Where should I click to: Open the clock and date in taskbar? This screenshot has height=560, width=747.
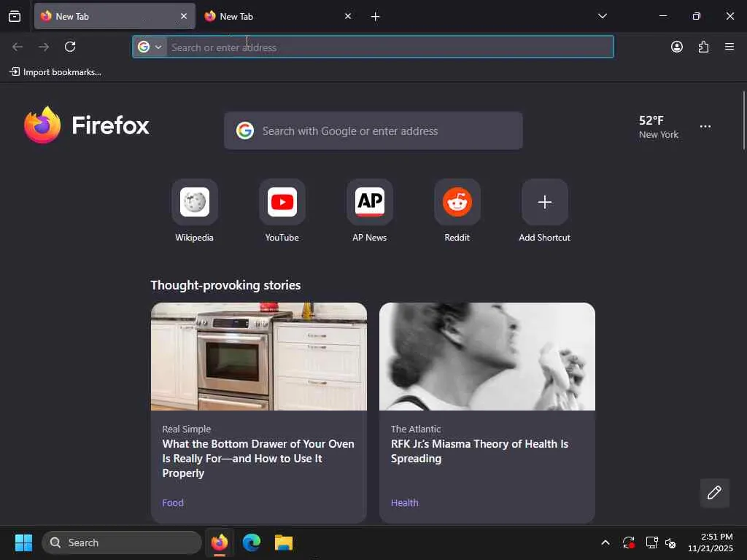pos(711,542)
